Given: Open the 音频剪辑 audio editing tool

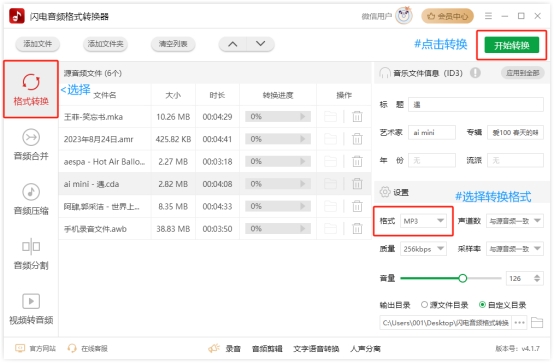Looking at the screenshot, I should point(267,349).
